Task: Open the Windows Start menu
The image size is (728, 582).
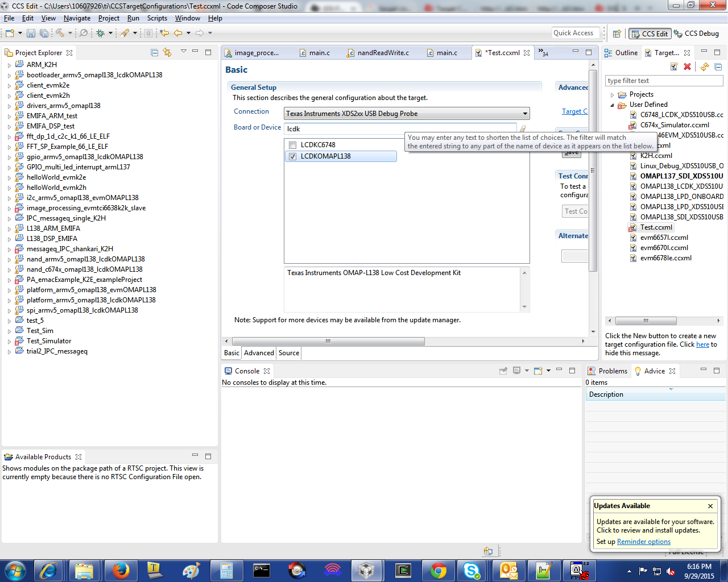Action: click(15, 570)
